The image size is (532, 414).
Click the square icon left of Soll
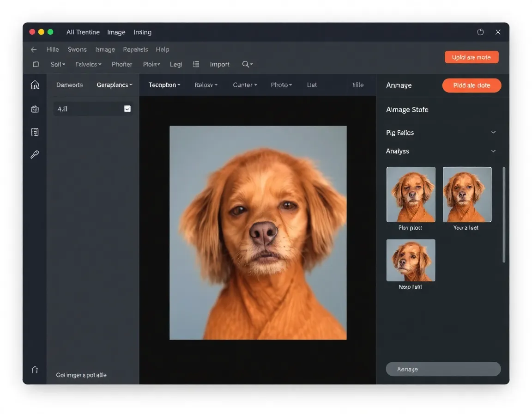(x=36, y=64)
